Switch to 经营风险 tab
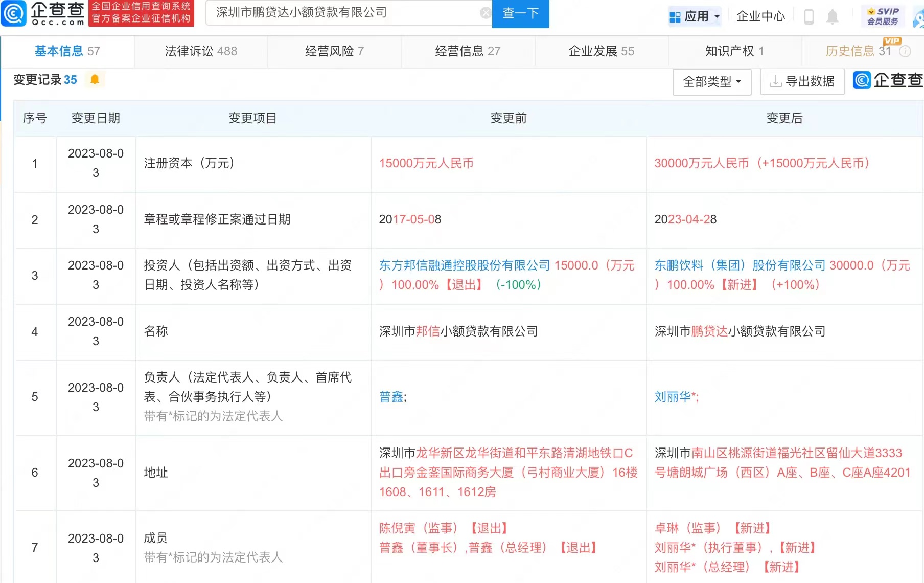 click(334, 51)
